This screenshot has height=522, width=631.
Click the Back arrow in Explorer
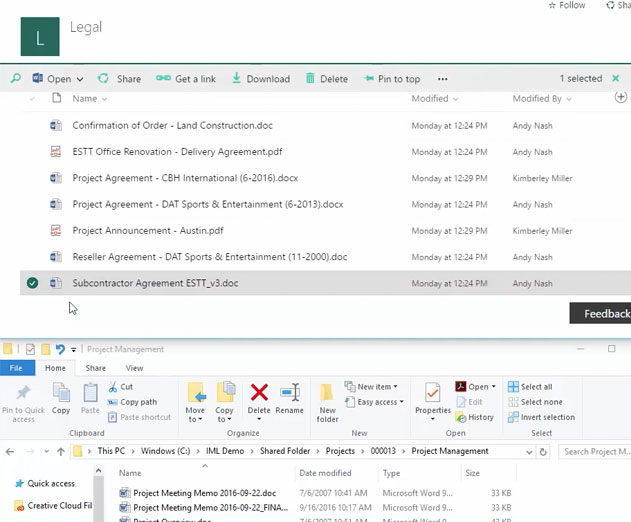[10, 452]
